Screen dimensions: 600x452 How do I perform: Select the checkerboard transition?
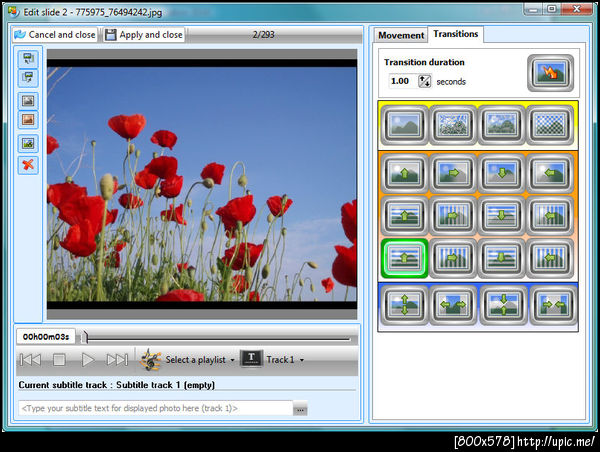[550, 125]
